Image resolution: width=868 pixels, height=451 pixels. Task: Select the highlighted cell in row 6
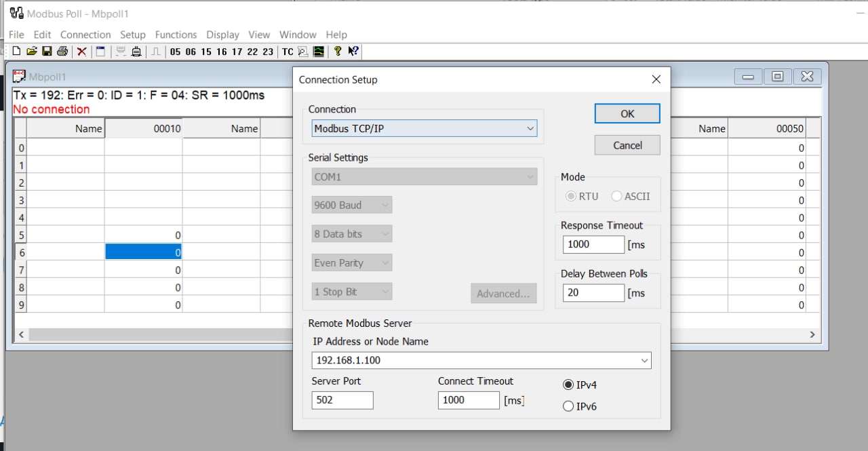[144, 252]
